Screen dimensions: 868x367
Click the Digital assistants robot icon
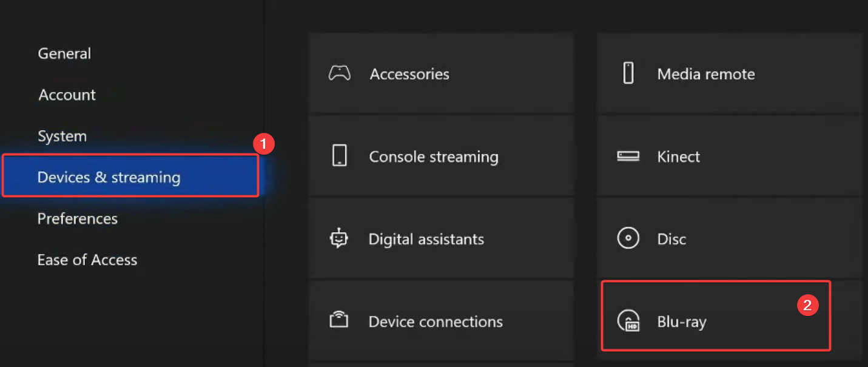coord(339,238)
